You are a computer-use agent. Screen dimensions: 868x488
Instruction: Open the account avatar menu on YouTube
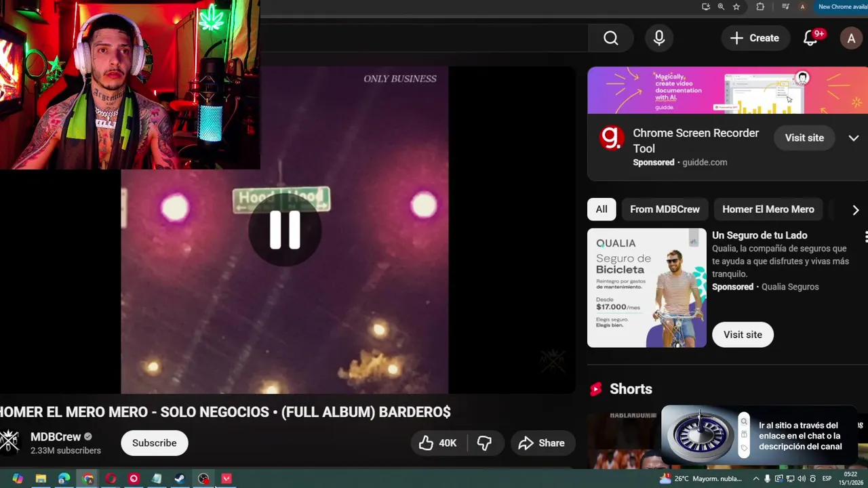(x=851, y=38)
